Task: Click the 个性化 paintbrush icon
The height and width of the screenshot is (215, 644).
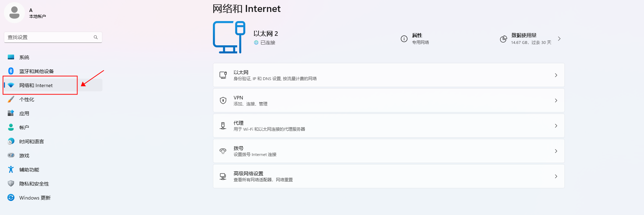Action: pos(11,99)
